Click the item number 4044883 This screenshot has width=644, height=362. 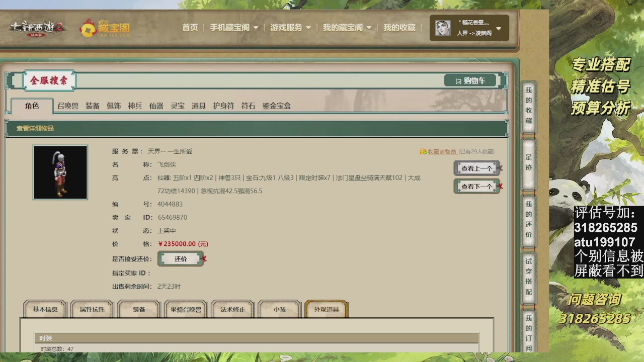[170, 204]
